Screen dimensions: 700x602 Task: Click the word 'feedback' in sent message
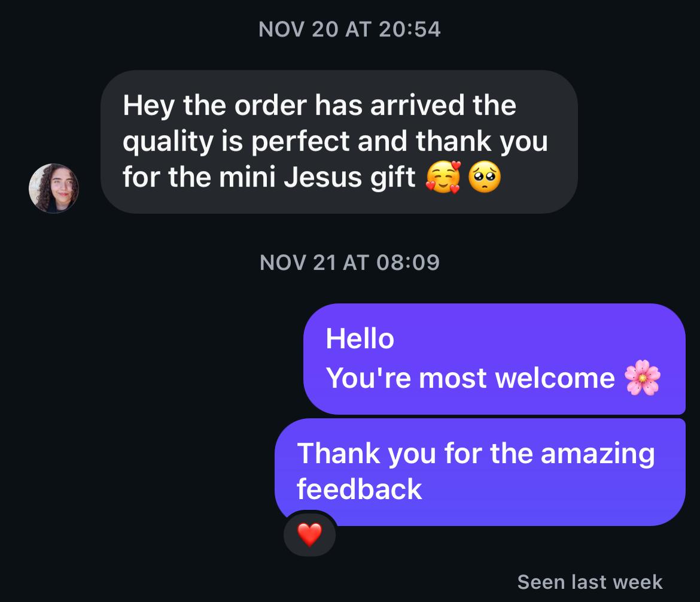pos(360,489)
